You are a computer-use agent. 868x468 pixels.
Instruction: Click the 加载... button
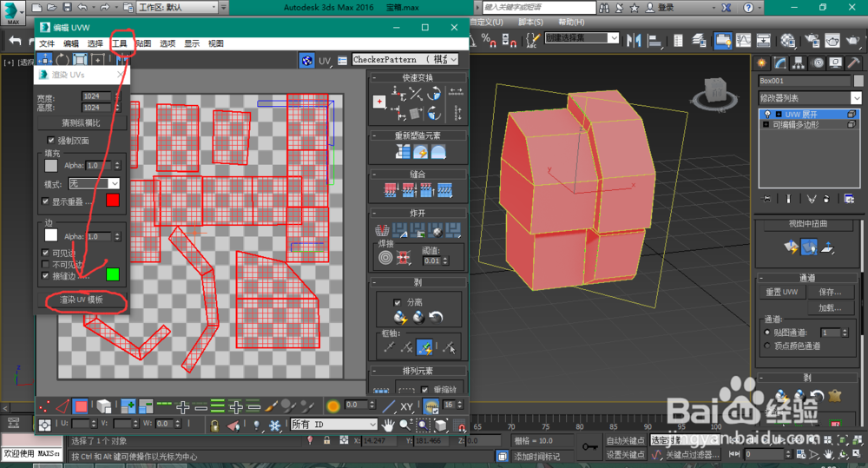pyautogui.click(x=830, y=307)
